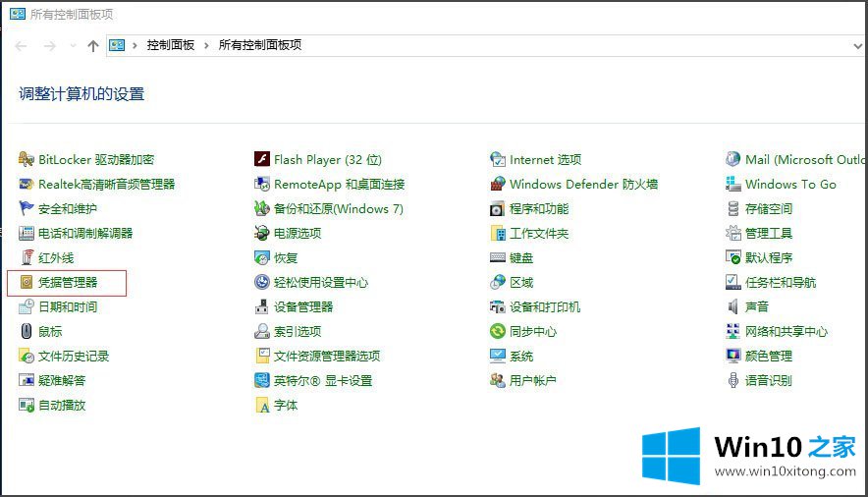
Task: Click the 用户帐户 icon
Action: click(x=498, y=380)
